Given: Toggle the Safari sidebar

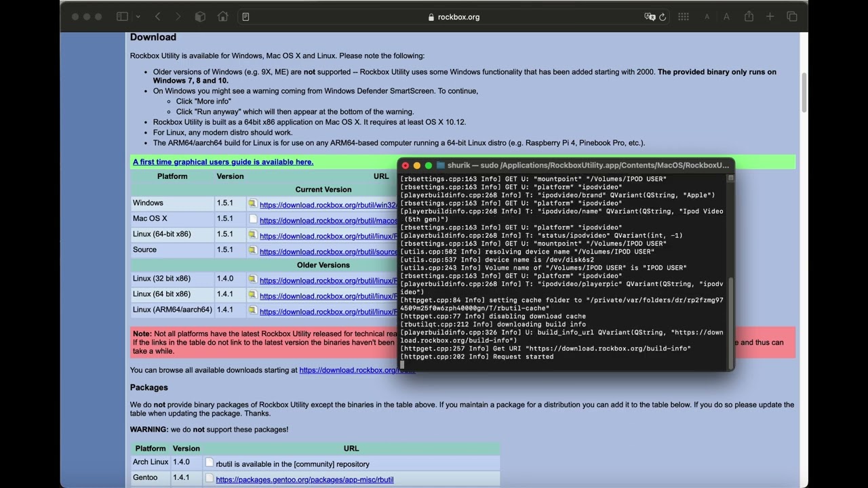Looking at the screenshot, I should pyautogui.click(x=122, y=16).
